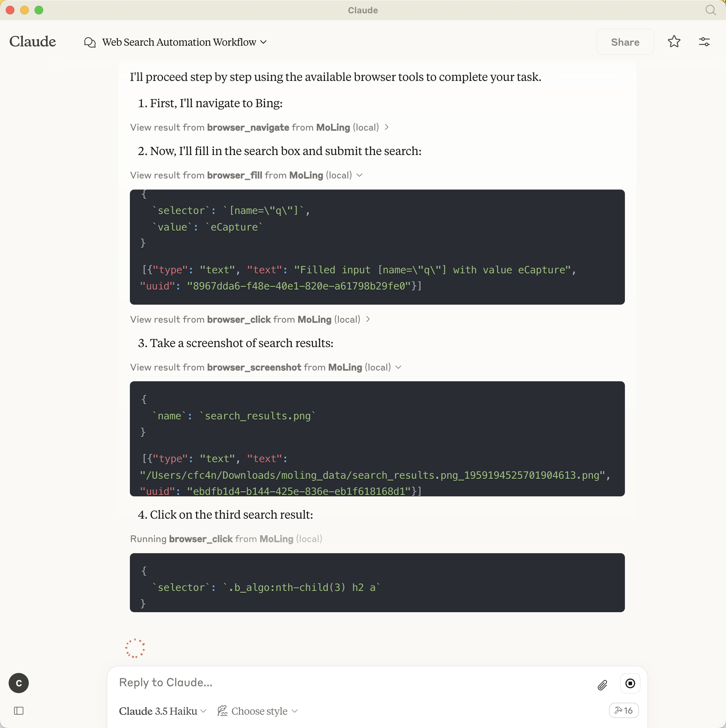The width and height of the screenshot is (726, 728).
Task: Stop the response generation
Action: pyautogui.click(x=630, y=683)
